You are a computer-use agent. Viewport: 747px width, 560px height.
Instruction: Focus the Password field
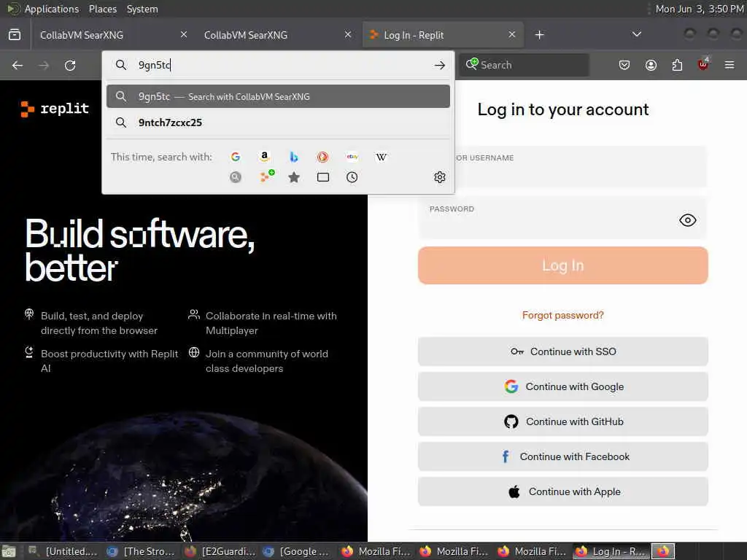click(562, 218)
